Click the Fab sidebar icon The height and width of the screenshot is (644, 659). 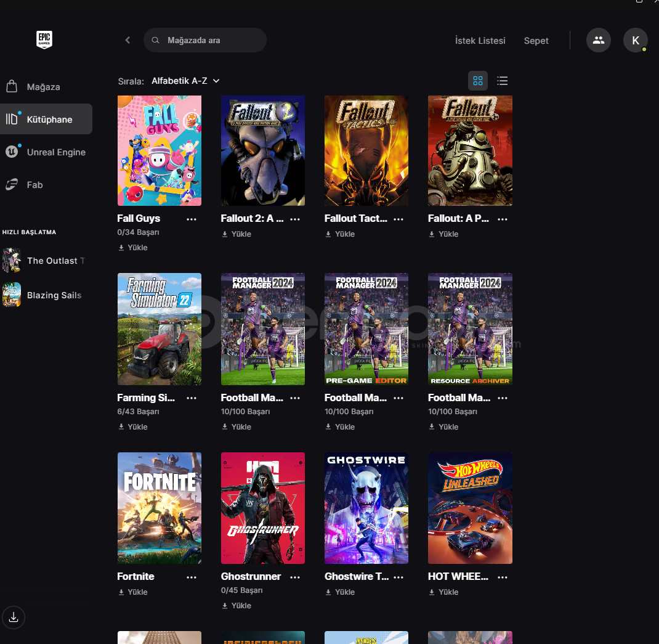tap(12, 184)
